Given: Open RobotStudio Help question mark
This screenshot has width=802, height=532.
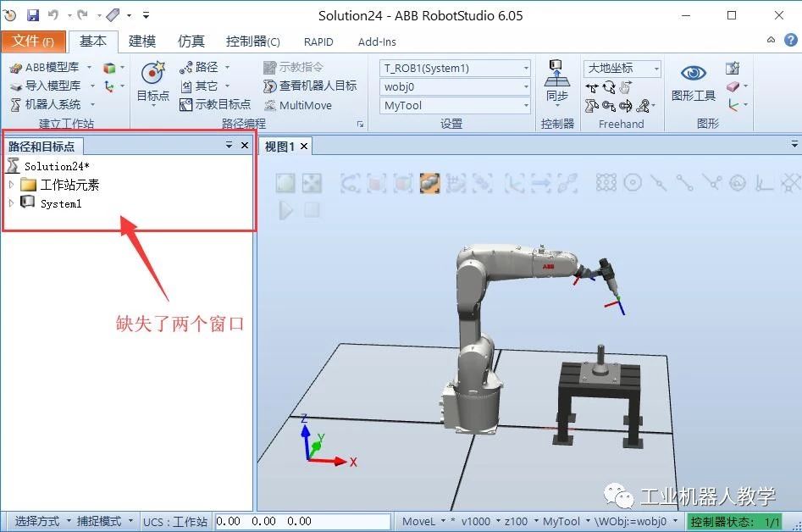Looking at the screenshot, I should tap(790, 40).
